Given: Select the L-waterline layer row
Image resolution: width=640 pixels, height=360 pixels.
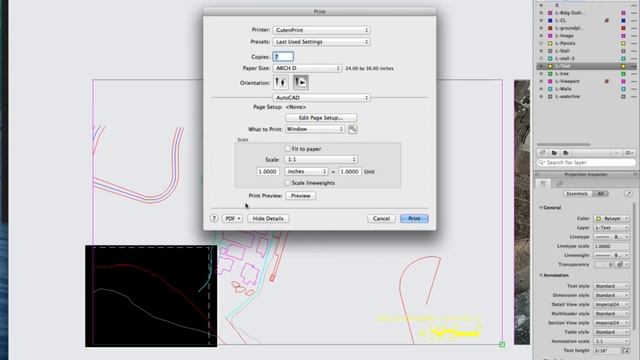Looking at the screenshot, I should (x=586, y=96).
